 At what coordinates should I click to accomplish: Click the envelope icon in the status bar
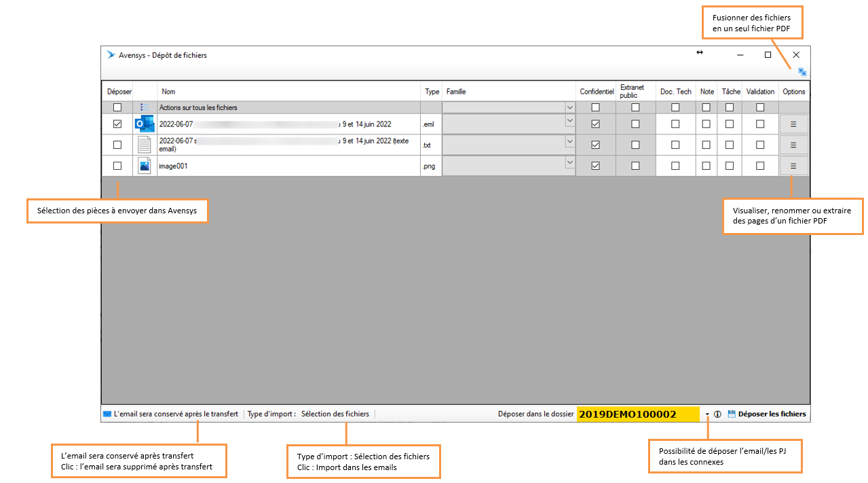click(107, 414)
